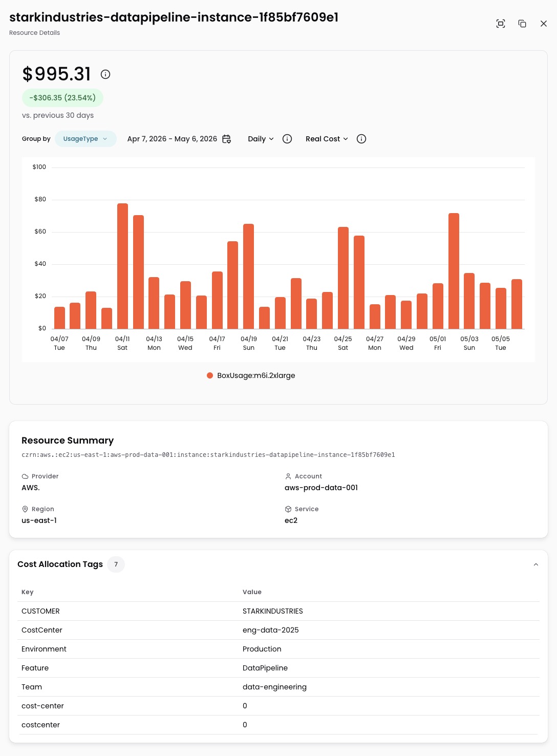Click the Key column header
The image size is (557, 756).
tap(28, 592)
